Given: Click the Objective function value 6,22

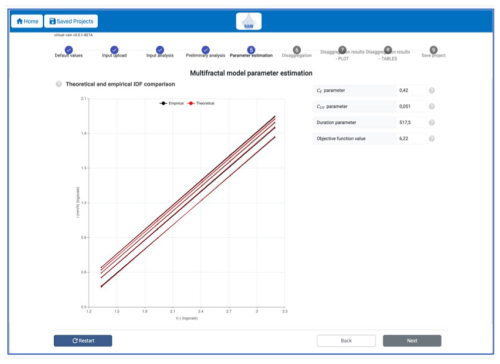Looking at the screenshot, I should click(411, 138).
